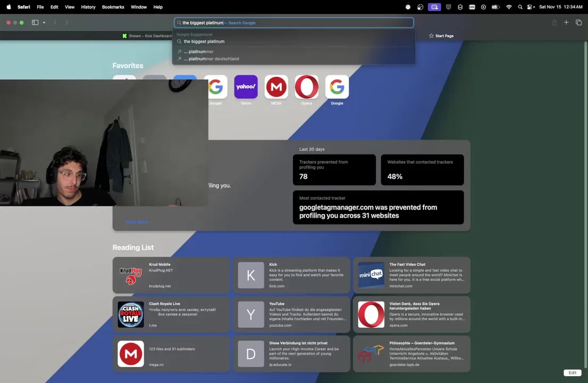Open Trackers prevented from profiling card

(x=334, y=170)
